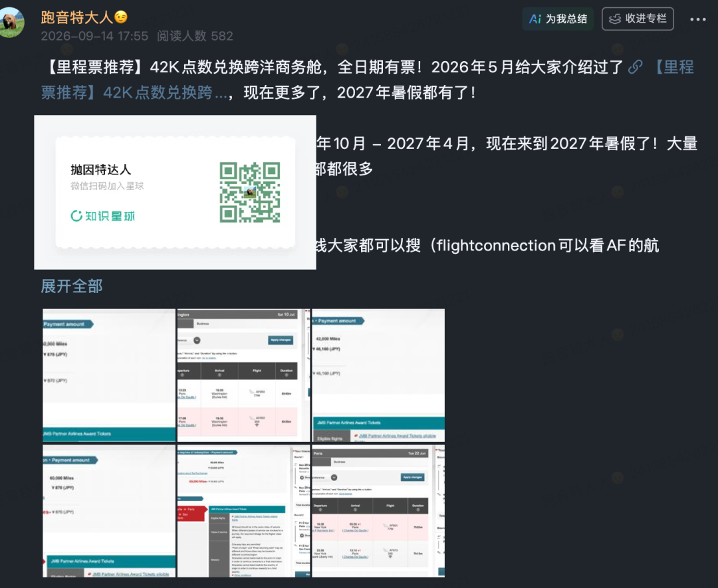Open thumbnail with partner award ticket rules
This screenshot has height=588, width=718.
tap(243, 511)
